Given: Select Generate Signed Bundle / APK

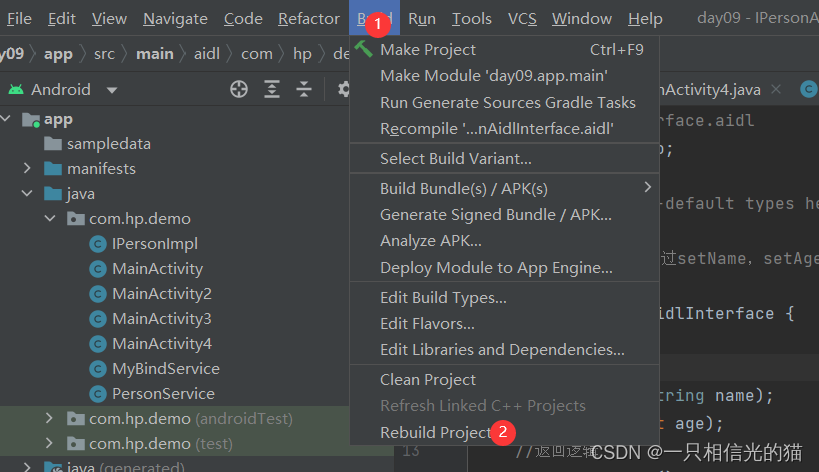Looking at the screenshot, I should pyautogui.click(x=495, y=214).
